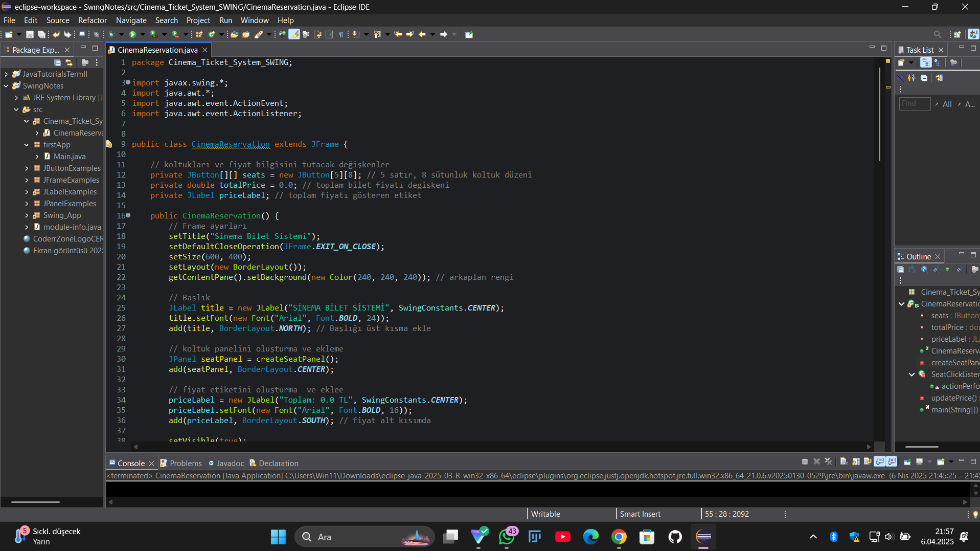
Task: Click the Clear Console icon
Action: (844, 461)
